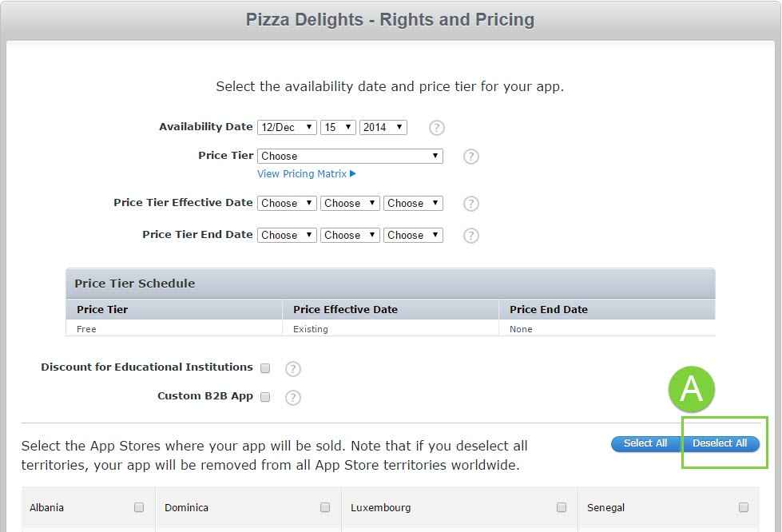Viewport: 782px width, 532px height.
Task: Expand Price Tier Effective Date month dropdown
Action: [287, 204]
